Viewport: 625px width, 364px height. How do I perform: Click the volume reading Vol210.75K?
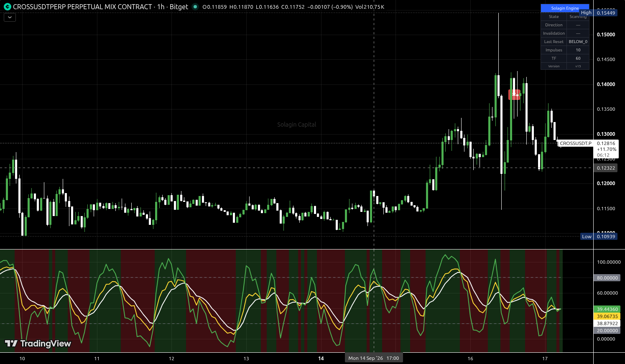tap(370, 7)
